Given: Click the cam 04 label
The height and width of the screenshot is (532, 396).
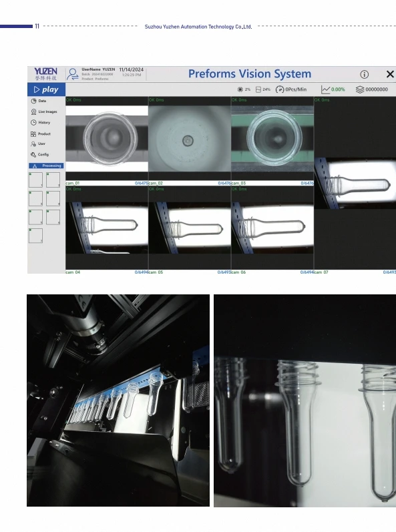Looking at the screenshot, I should (x=73, y=272).
